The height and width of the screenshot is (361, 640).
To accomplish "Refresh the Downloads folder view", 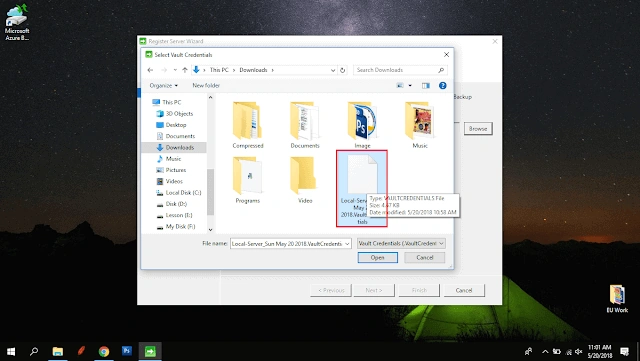I will tap(342, 70).
